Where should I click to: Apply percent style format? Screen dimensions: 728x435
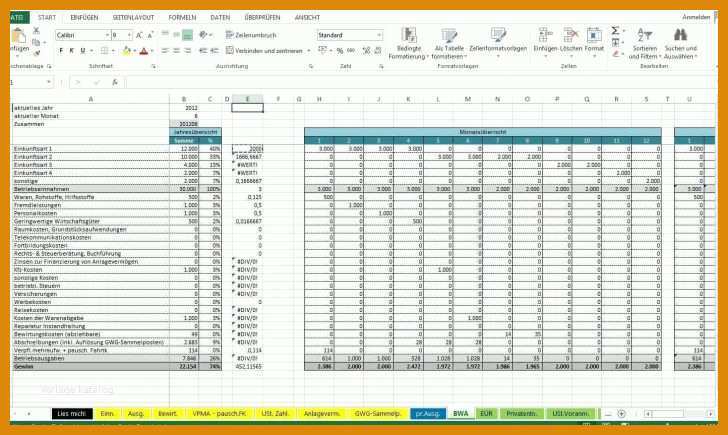click(x=340, y=51)
